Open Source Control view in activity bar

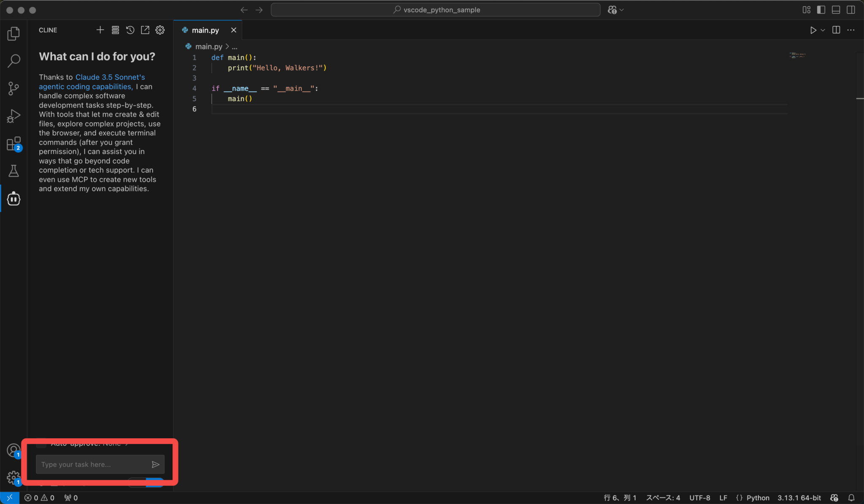[13, 88]
